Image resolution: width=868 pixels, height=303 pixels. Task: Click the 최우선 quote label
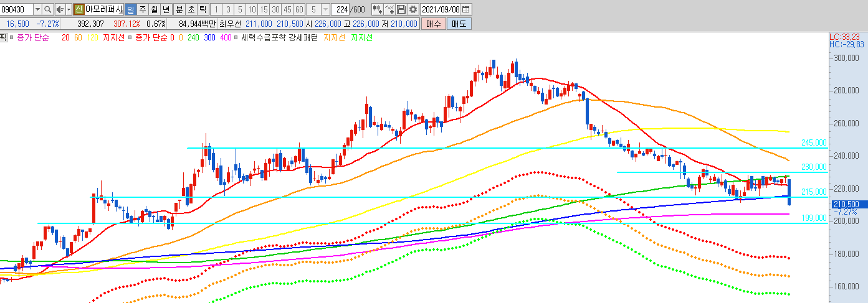pos(230,24)
